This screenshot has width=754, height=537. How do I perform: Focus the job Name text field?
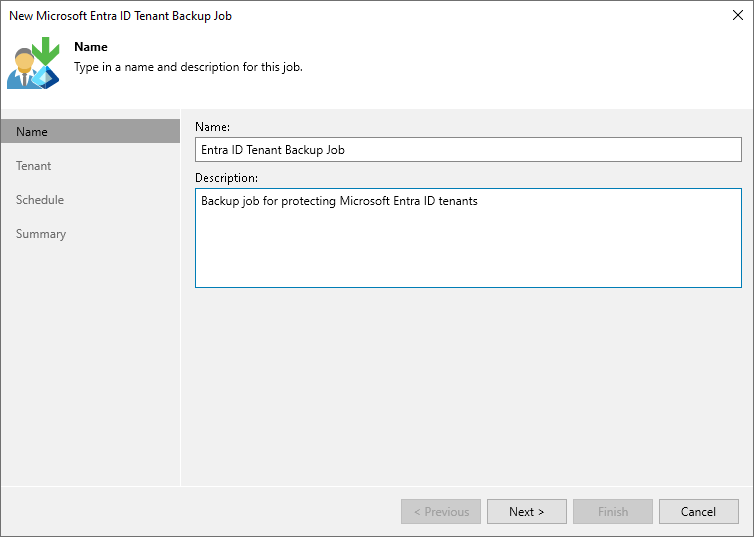click(468, 149)
